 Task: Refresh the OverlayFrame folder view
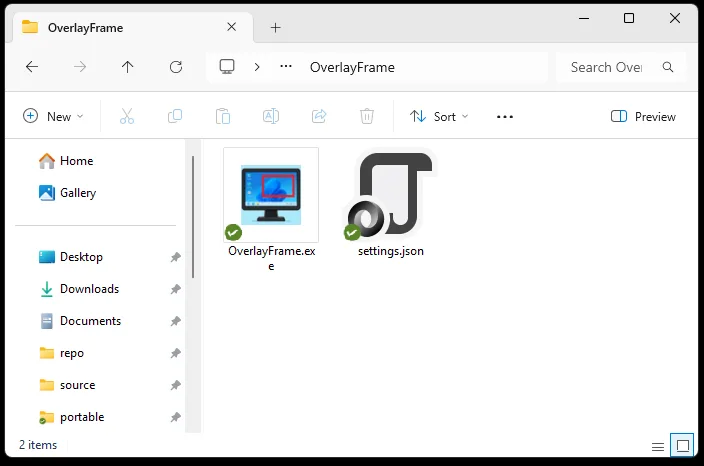[176, 67]
